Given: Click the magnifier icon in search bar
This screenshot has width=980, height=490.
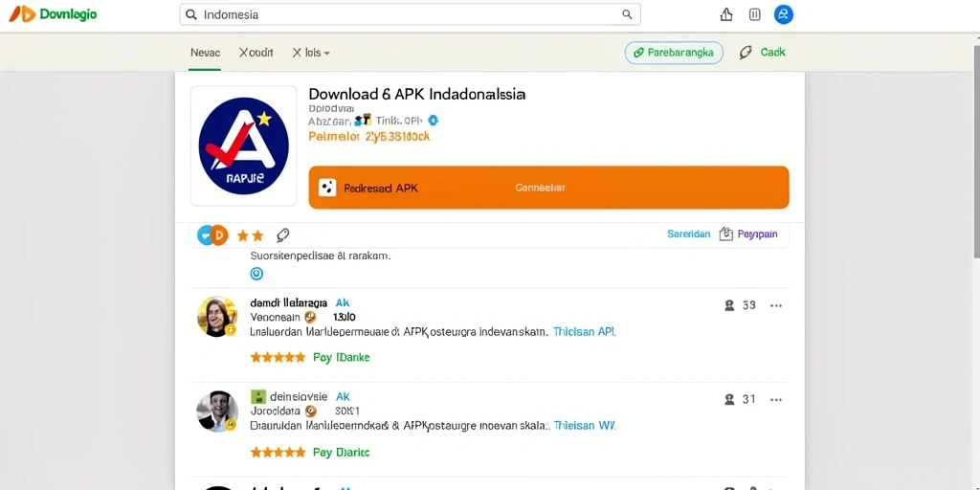Looking at the screenshot, I should (627, 14).
